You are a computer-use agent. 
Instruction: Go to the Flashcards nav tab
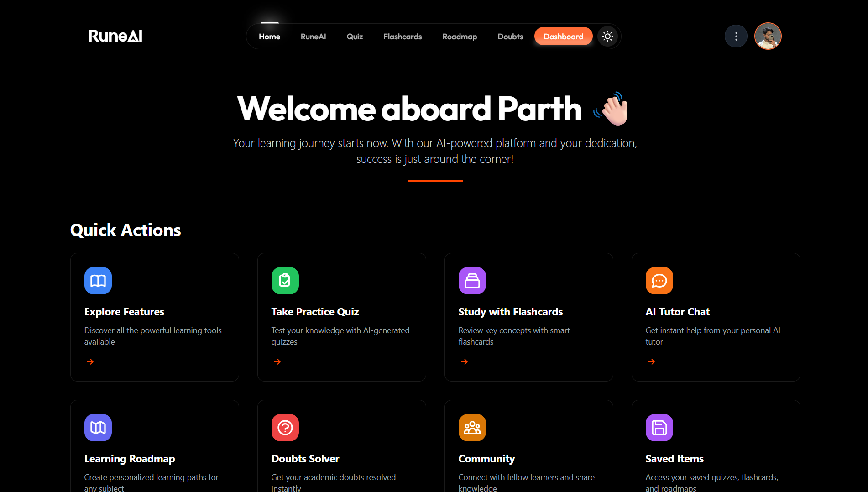pyautogui.click(x=402, y=37)
